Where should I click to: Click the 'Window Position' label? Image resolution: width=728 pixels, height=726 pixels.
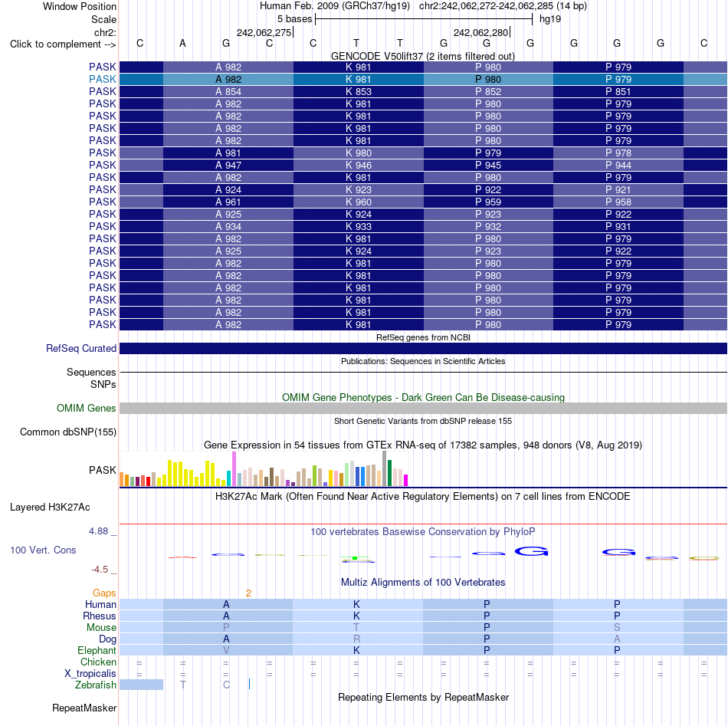click(80, 6)
